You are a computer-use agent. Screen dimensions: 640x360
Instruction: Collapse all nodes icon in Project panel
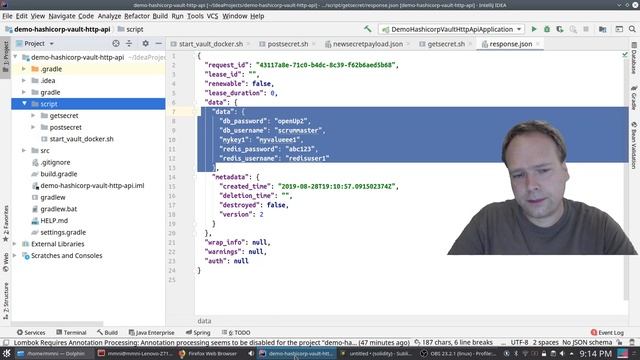click(x=129, y=43)
